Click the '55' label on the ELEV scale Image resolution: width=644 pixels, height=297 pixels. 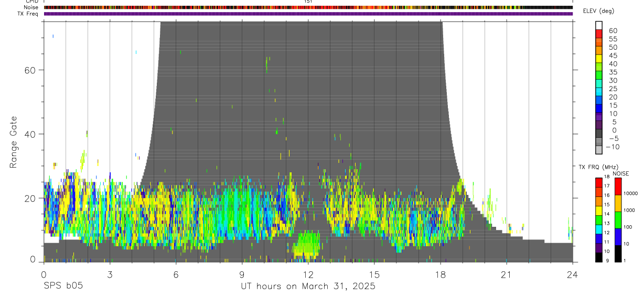click(x=613, y=39)
